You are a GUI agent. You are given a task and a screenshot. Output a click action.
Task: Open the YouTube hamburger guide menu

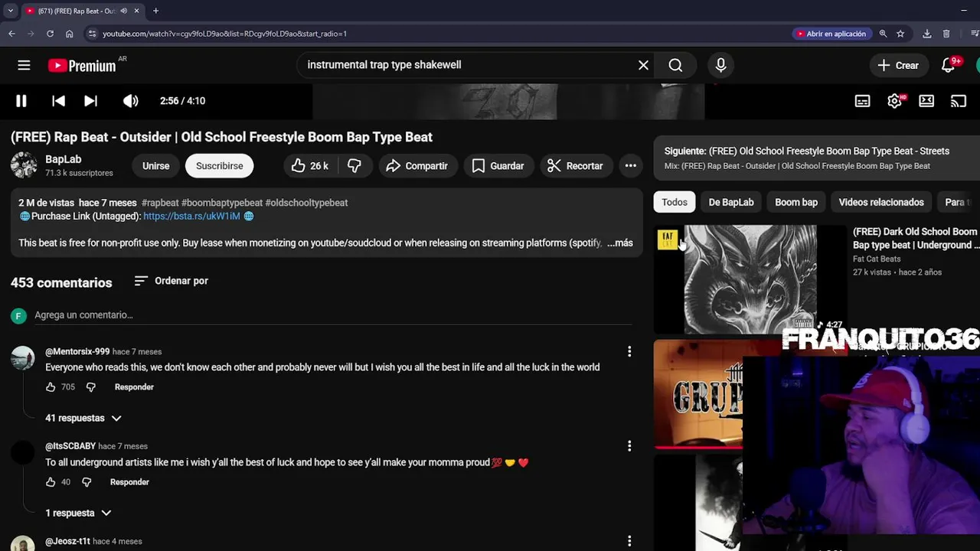coord(24,65)
